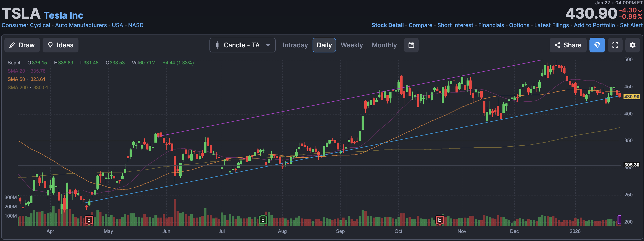
Task: Open the Compare link
Action: [x=421, y=25]
